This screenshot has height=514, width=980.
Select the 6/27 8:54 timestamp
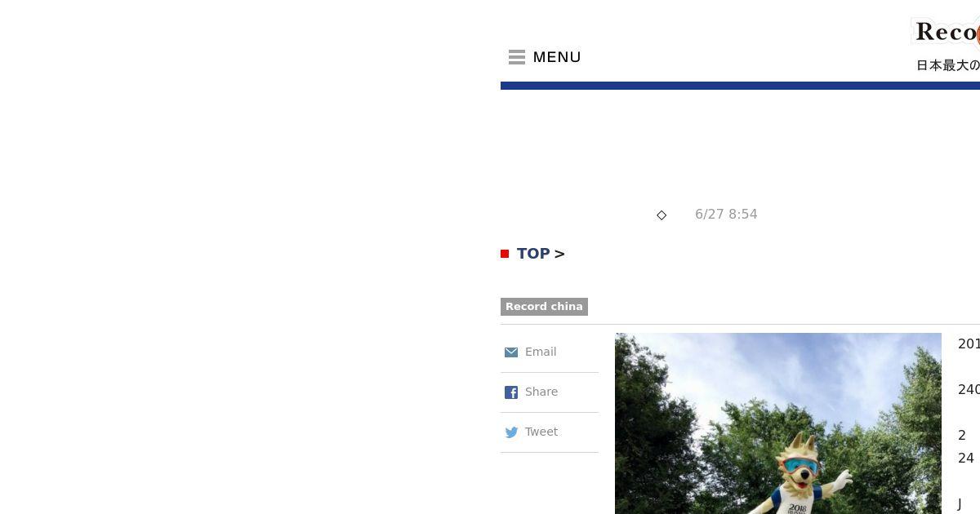726,214
